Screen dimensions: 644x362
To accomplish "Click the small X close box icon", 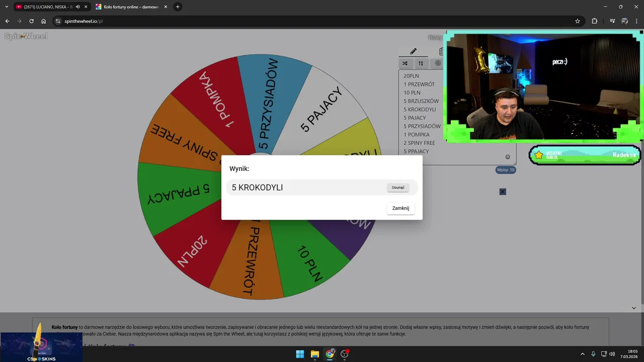I will pos(503,192).
